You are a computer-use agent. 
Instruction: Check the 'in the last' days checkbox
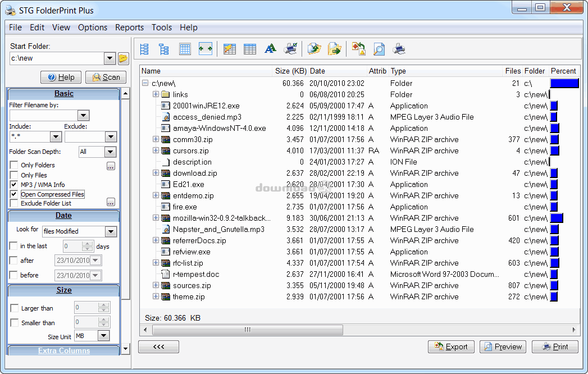pyautogui.click(x=13, y=246)
